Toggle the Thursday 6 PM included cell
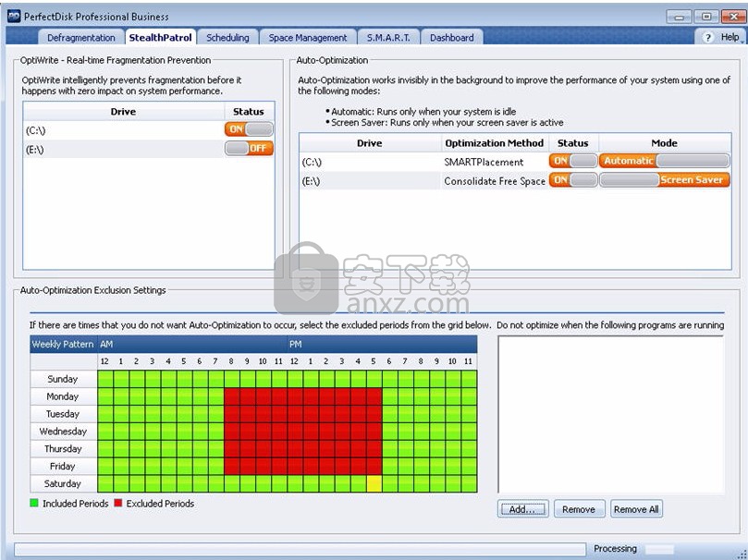Image resolution: width=748 pixels, height=560 pixels. [390, 449]
